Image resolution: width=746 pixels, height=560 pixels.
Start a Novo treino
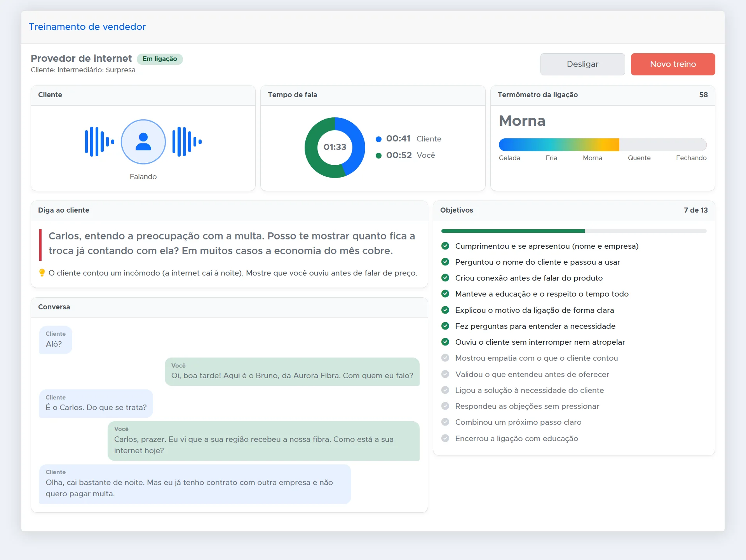[x=673, y=64]
